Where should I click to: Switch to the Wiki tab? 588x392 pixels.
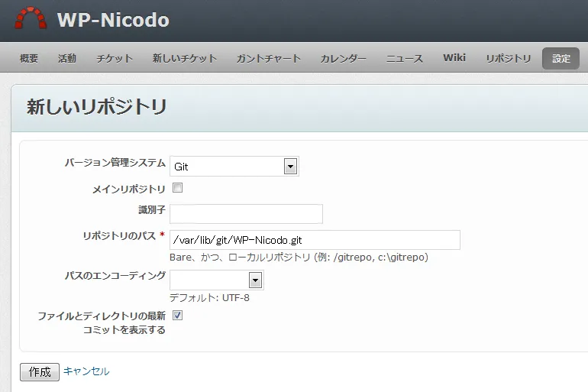point(454,58)
